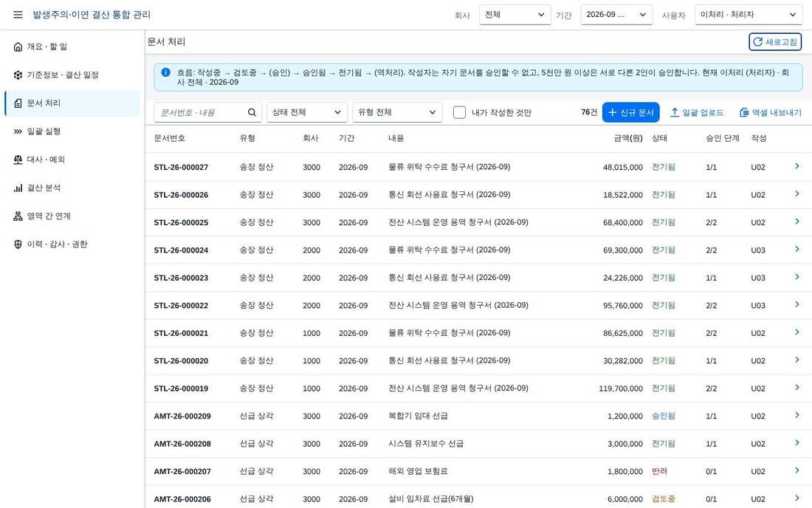This screenshot has height=508, width=812.
Task: Click amount 119,700,000 in STL-26-000019 row
Action: pos(620,388)
